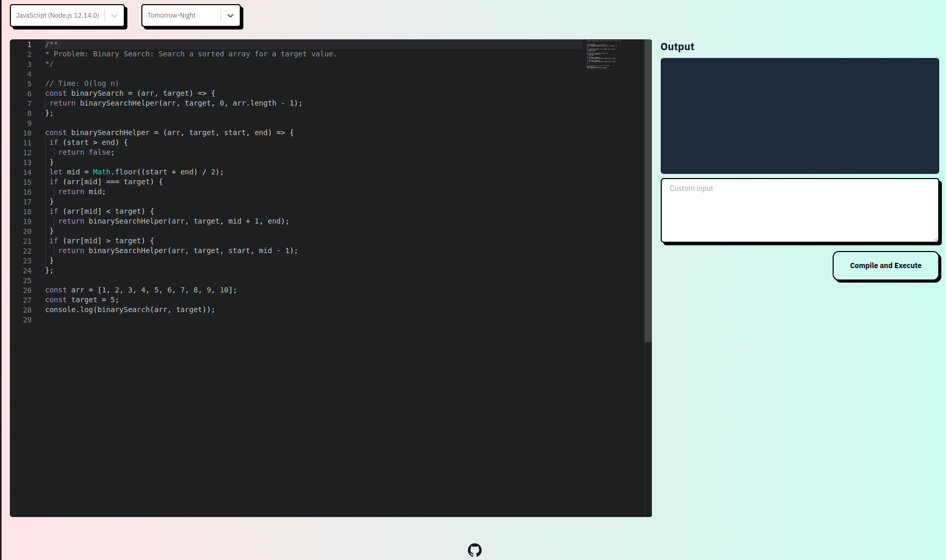Click the 'if (arr[mid] === target) {' line
The width and height of the screenshot is (946, 560).
(x=106, y=182)
